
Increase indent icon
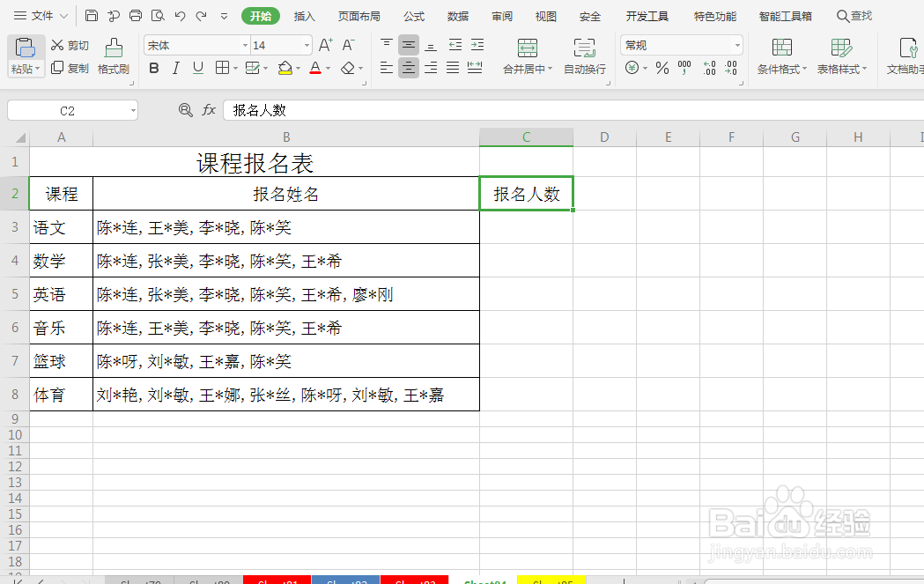[x=477, y=45]
